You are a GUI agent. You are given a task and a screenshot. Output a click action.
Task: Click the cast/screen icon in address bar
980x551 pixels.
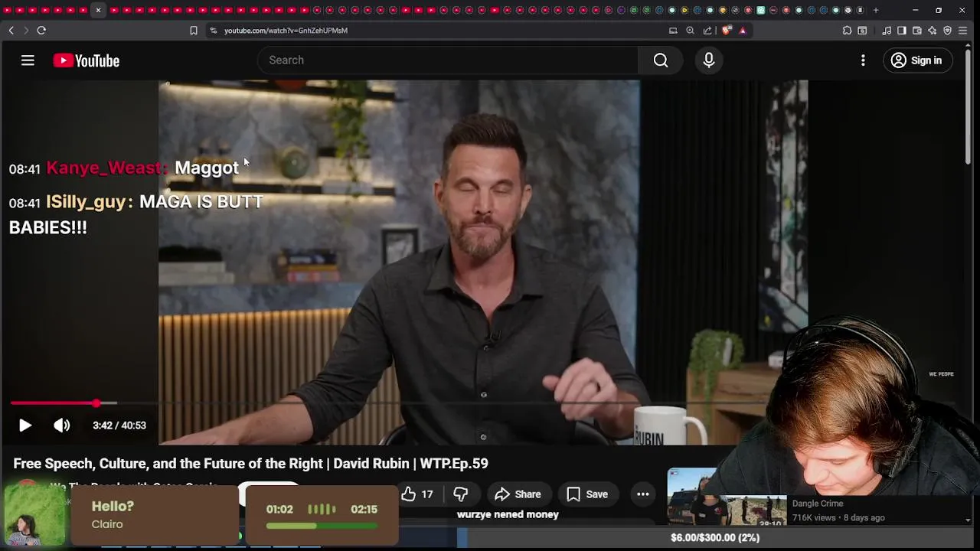673,31
